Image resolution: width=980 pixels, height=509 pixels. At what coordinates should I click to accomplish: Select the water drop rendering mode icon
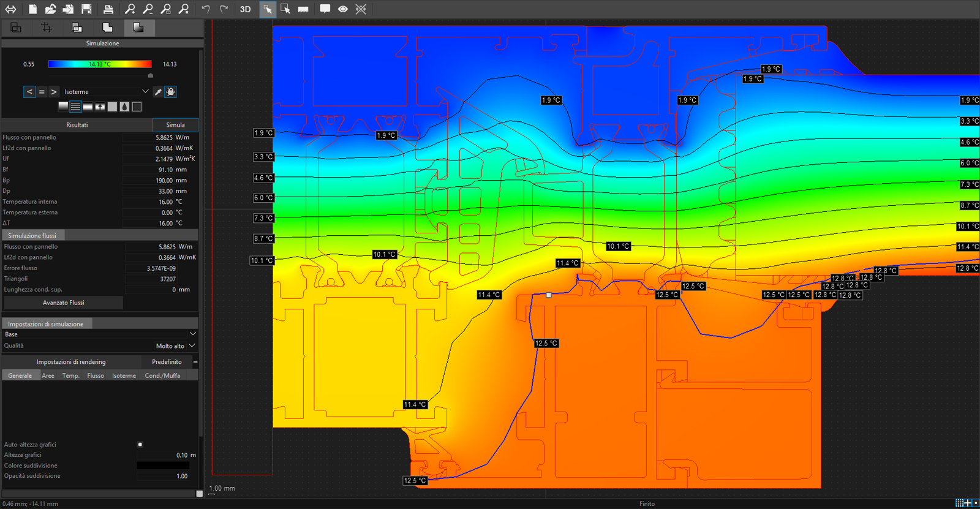click(x=125, y=107)
